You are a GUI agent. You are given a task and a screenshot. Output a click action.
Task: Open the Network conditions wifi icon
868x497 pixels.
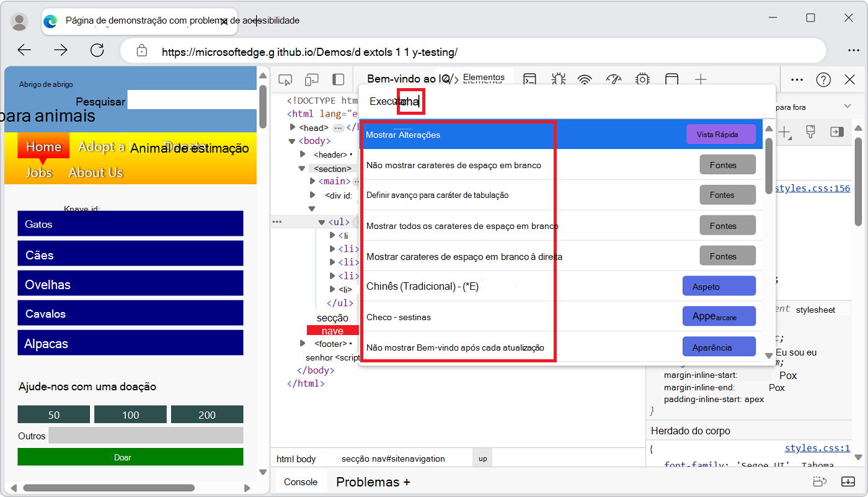pos(583,79)
